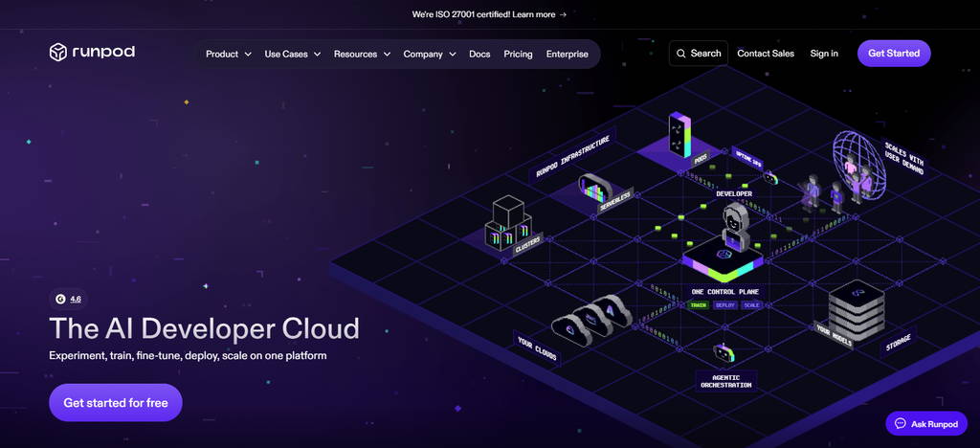Expand the Product dropdown chevron
The width and height of the screenshot is (980, 448).
(x=248, y=55)
